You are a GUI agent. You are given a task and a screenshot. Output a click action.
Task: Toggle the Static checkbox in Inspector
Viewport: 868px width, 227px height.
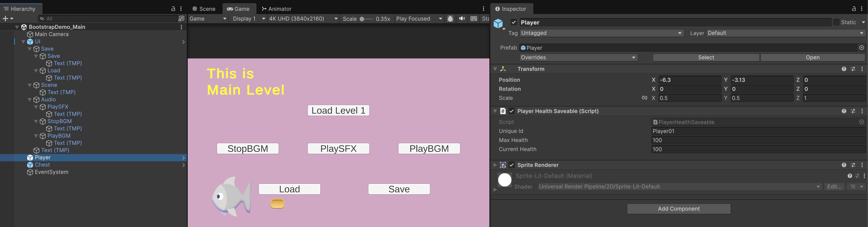[836, 22]
